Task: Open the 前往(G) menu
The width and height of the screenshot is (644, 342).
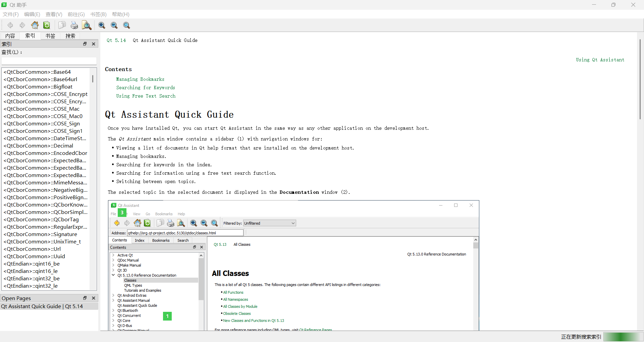Action: [x=76, y=14]
